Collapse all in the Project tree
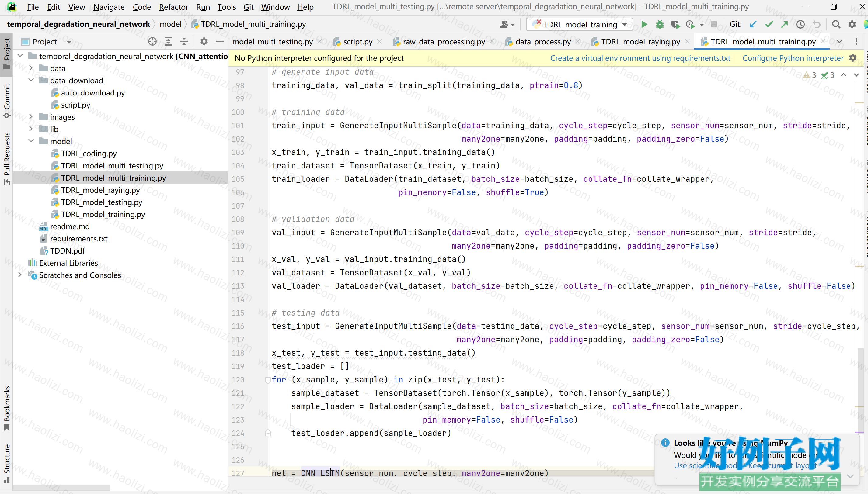Image resolution: width=868 pixels, height=494 pixels. point(184,42)
